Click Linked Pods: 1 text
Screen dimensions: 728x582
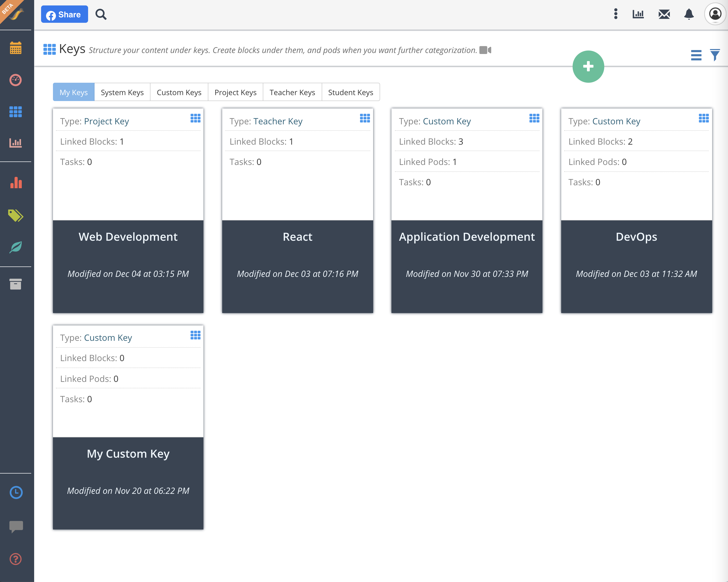click(428, 162)
